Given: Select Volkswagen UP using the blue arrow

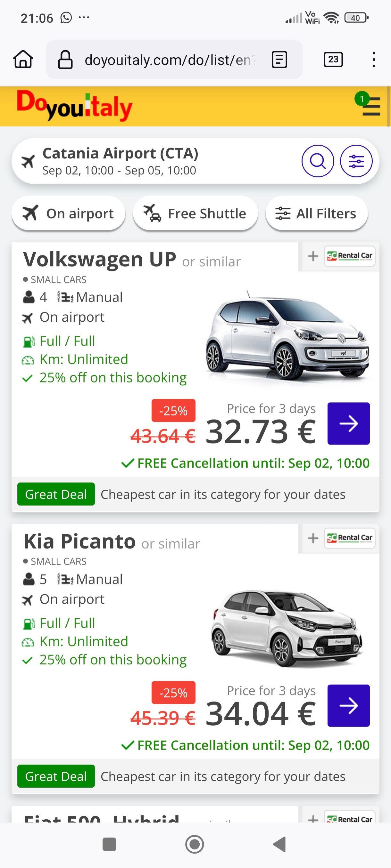Looking at the screenshot, I should [348, 423].
